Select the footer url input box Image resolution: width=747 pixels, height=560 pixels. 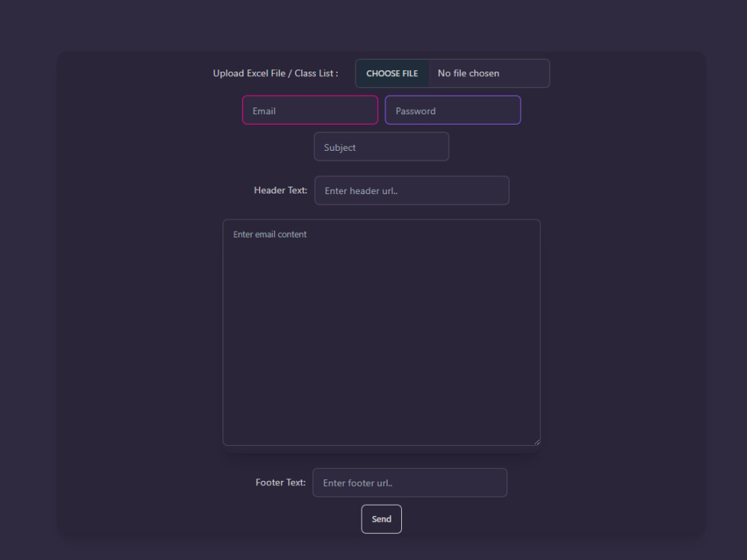pos(409,483)
